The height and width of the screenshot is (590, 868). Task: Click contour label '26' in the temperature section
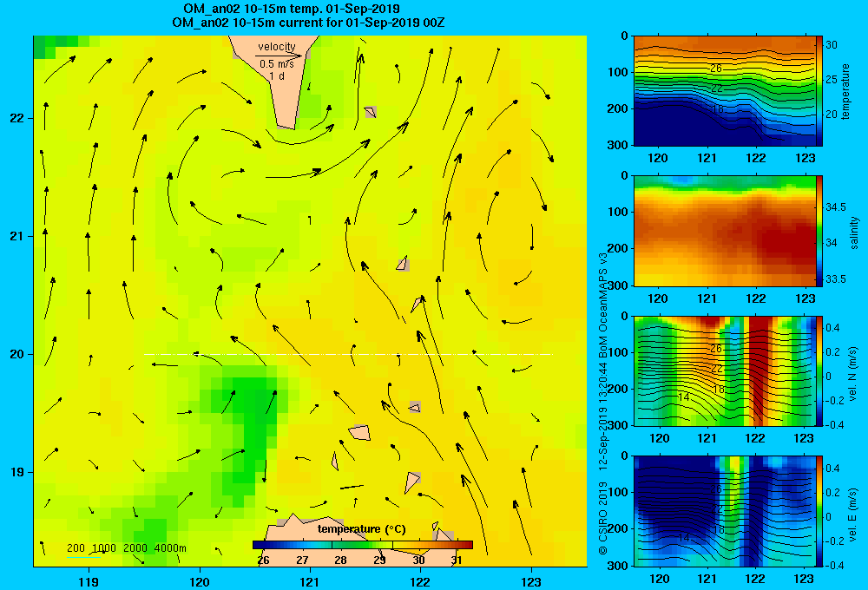[716, 69]
